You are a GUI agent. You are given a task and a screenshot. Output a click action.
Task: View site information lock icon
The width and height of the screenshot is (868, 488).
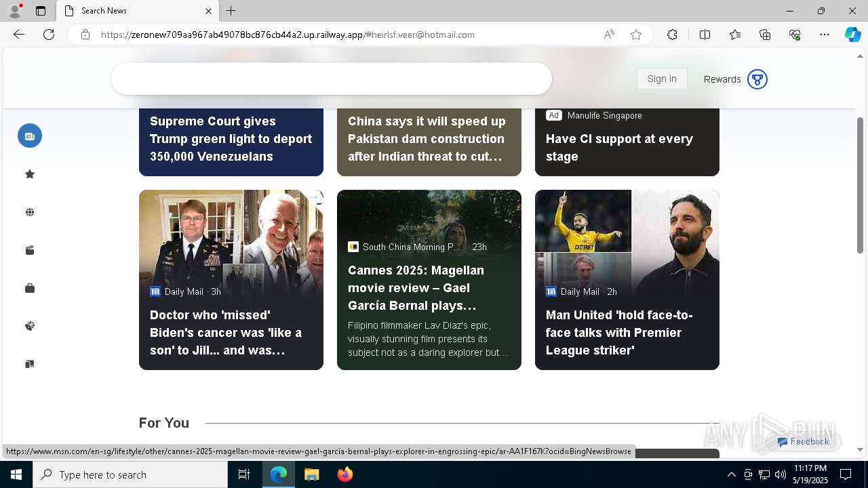(85, 35)
